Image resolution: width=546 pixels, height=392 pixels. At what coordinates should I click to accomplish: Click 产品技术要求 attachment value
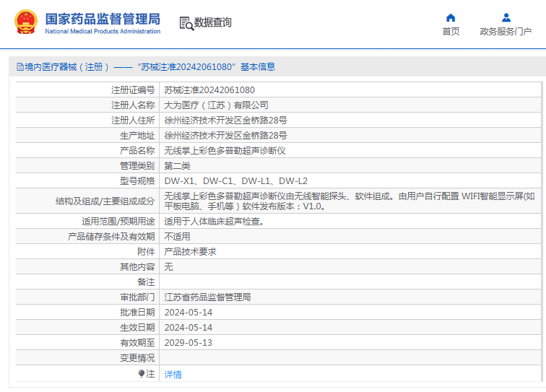[190, 252]
